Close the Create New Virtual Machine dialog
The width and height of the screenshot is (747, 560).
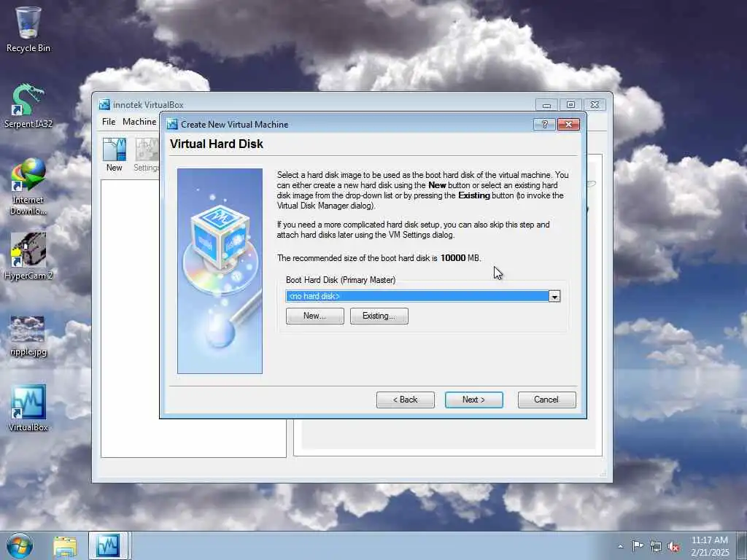[569, 124]
